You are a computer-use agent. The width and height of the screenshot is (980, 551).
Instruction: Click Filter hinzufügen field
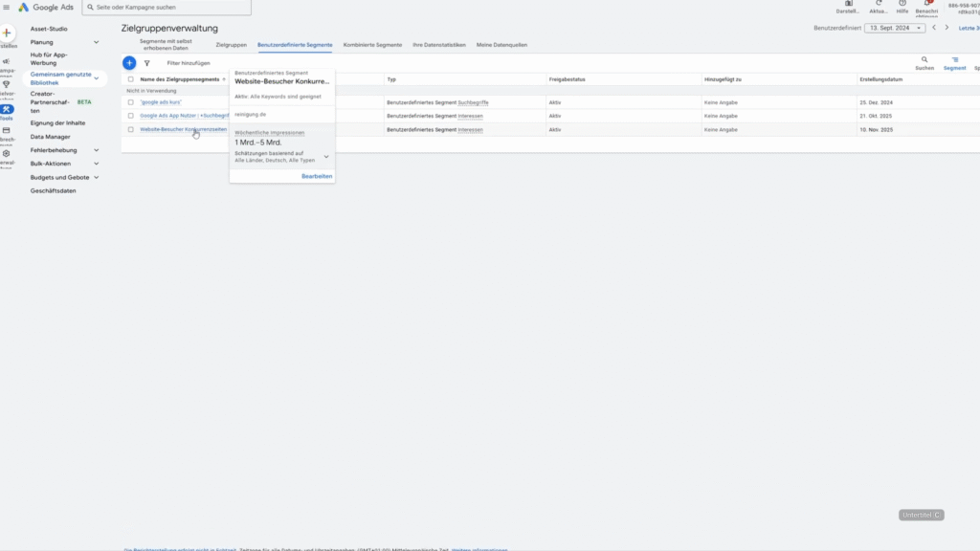pyautogui.click(x=189, y=63)
